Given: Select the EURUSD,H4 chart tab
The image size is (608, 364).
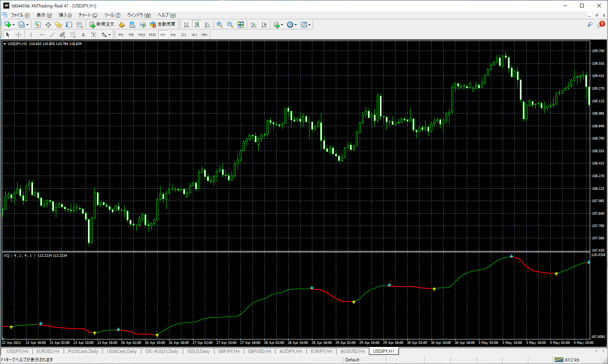Looking at the screenshot, I should 48,351.
